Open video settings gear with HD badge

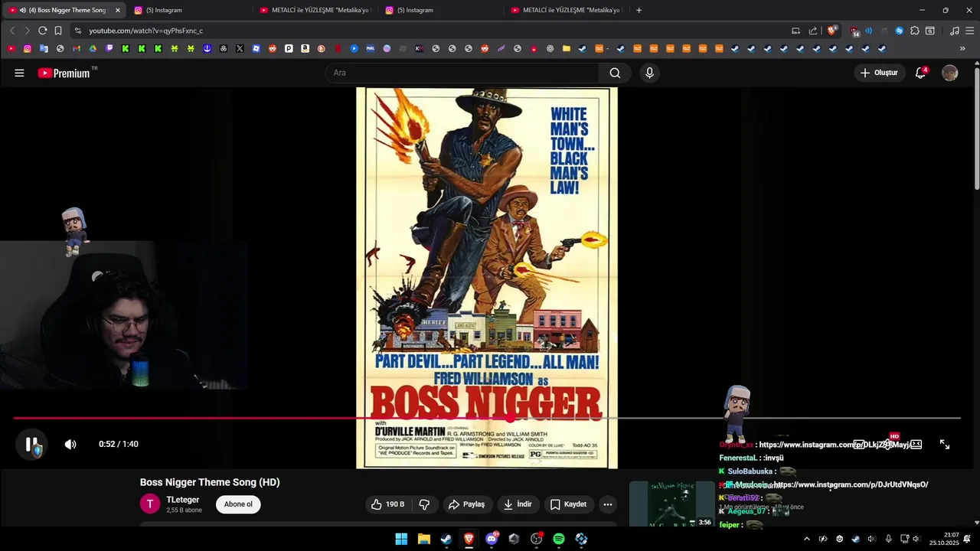point(888,443)
